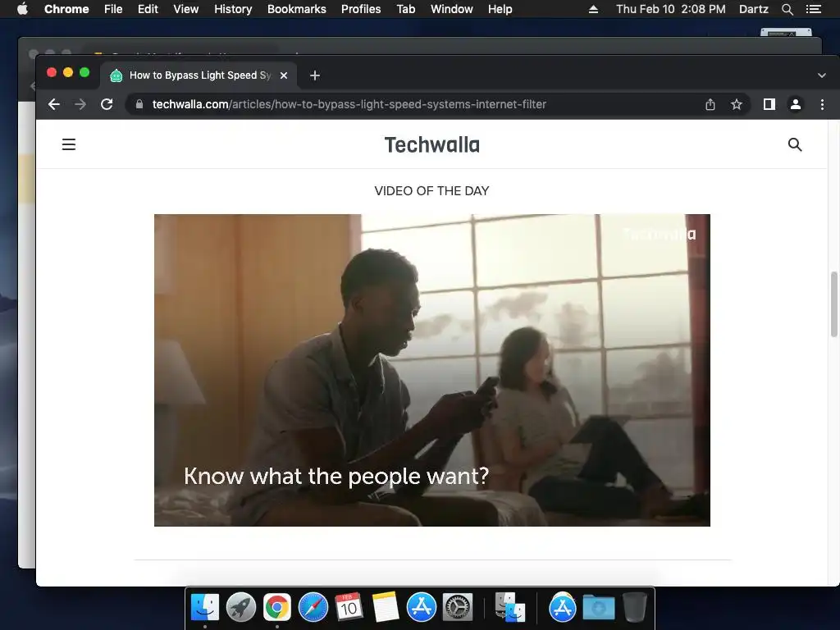840x630 pixels.
Task: Bookmark this page with the star icon
Action: coord(737,104)
